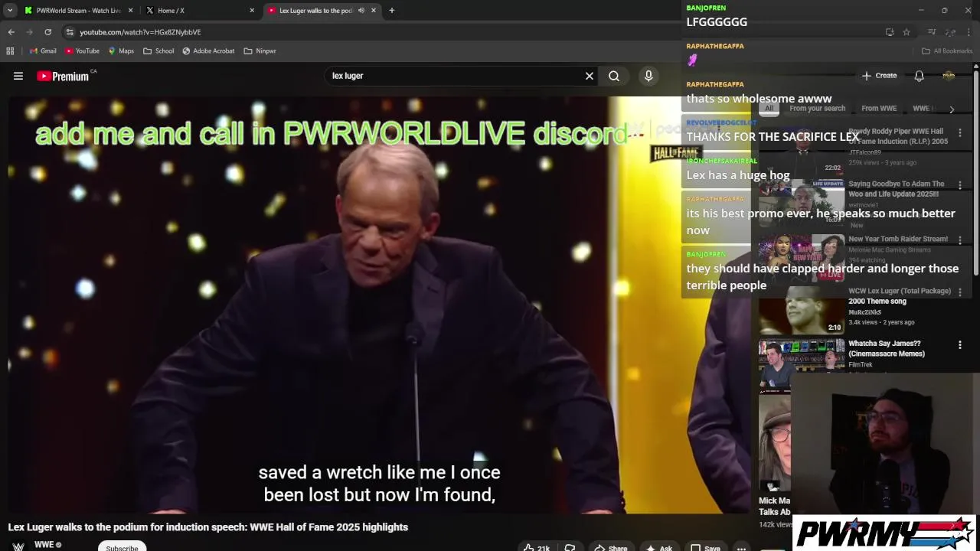Expand the Ninpwr bookmark folder
Viewport: 980px width, 551px height.
pyautogui.click(x=260, y=51)
